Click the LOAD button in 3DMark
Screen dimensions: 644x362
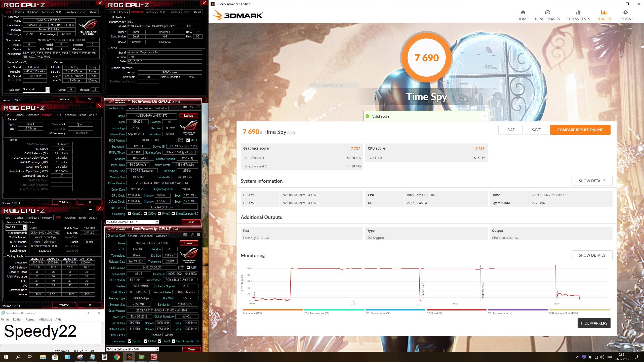510,130
